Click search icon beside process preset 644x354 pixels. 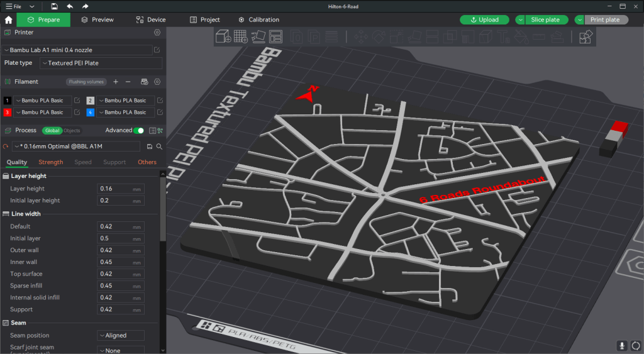click(x=159, y=147)
